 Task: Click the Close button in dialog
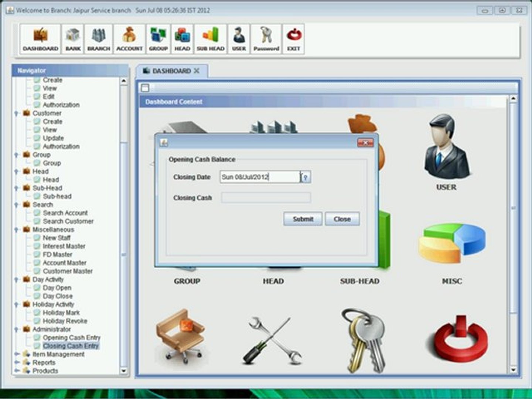point(342,219)
